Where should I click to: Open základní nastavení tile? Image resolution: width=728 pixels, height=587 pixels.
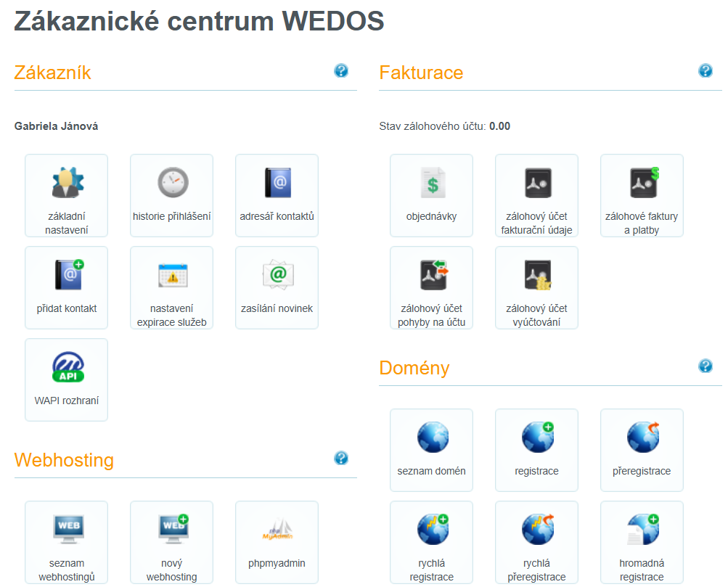tap(66, 195)
